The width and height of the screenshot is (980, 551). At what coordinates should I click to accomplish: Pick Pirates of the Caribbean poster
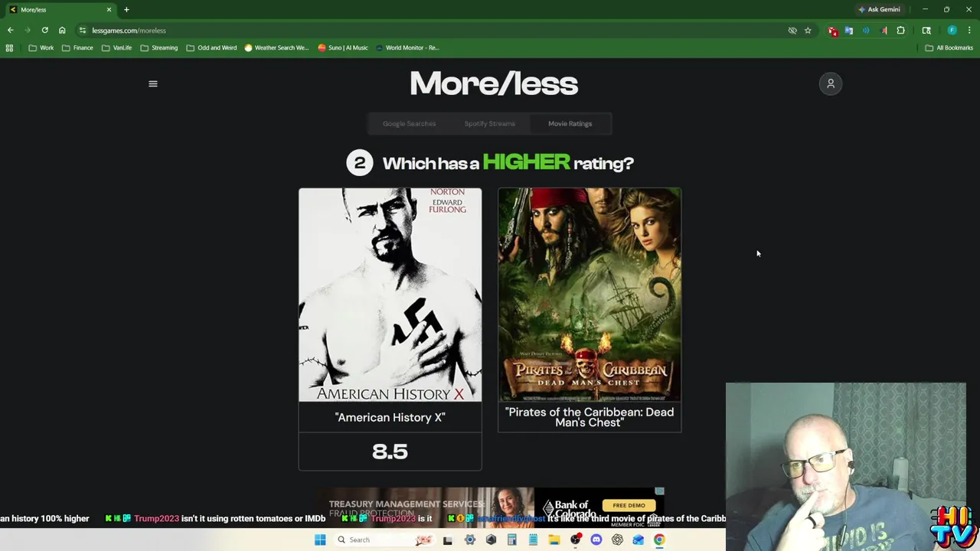point(590,295)
